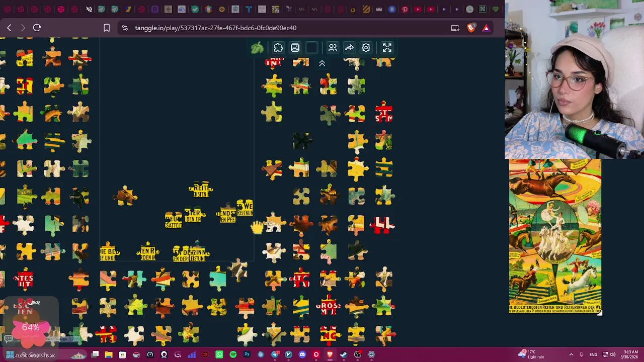
Task: Open Microsoft Store from taskbar
Action: tap(122, 354)
